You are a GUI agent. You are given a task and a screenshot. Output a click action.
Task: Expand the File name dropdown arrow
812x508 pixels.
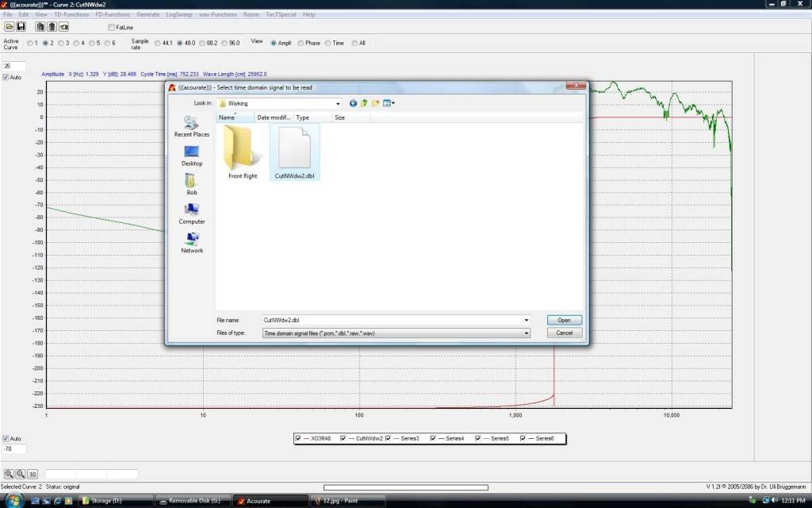(527, 321)
